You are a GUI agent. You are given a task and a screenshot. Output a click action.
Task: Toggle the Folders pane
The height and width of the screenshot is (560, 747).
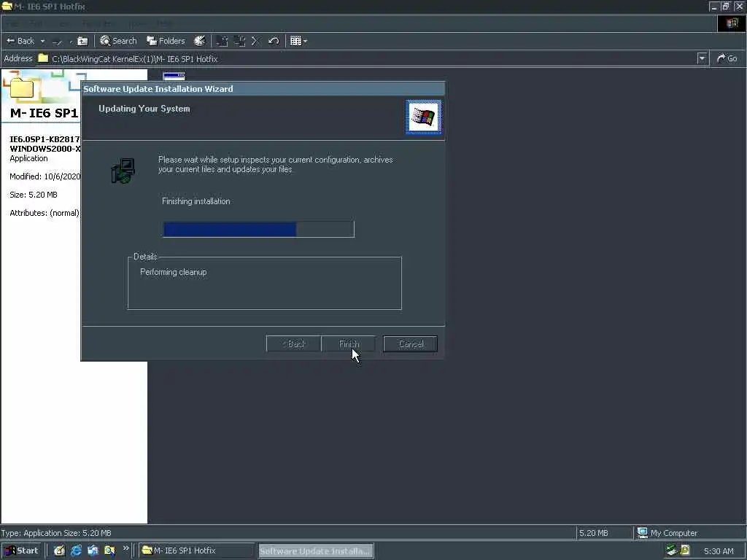coord(166,41)
